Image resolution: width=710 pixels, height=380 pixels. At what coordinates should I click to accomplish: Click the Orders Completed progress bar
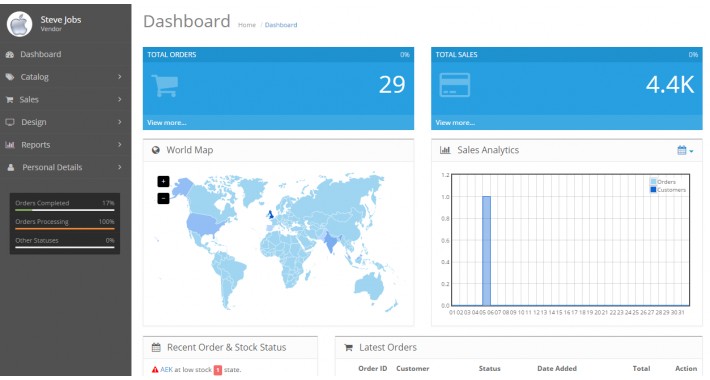tap(65, 210)
